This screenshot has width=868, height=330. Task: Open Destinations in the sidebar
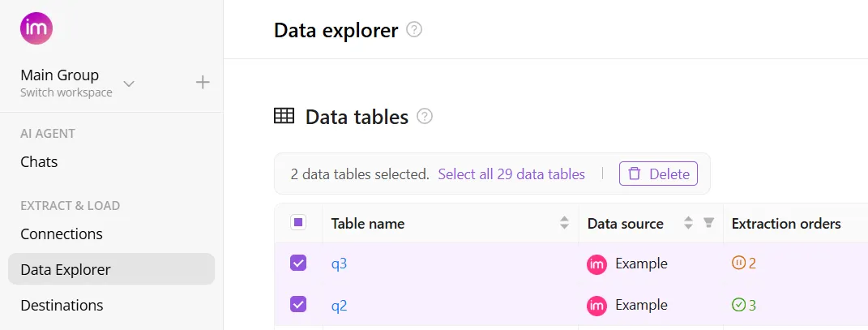[x=62, y=305]
